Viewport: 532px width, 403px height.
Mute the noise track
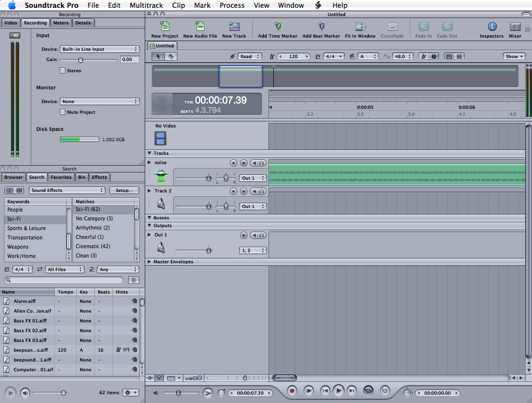[x=254, y=163]
